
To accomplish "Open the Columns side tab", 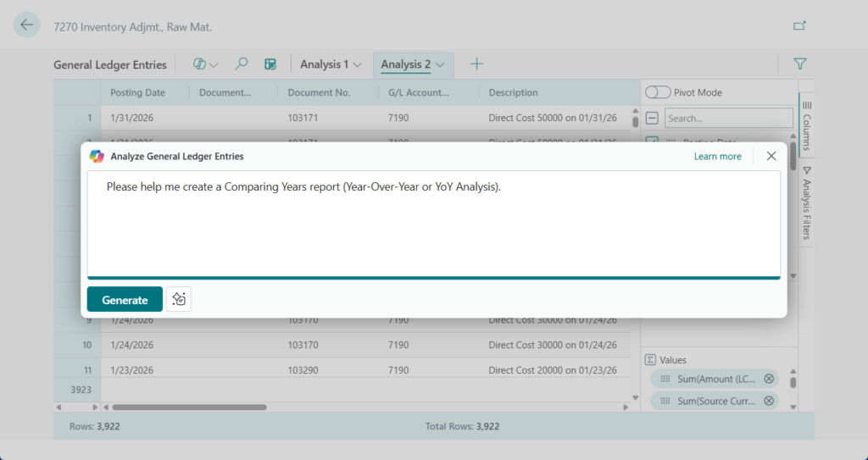I will click(x=806, y=125).
